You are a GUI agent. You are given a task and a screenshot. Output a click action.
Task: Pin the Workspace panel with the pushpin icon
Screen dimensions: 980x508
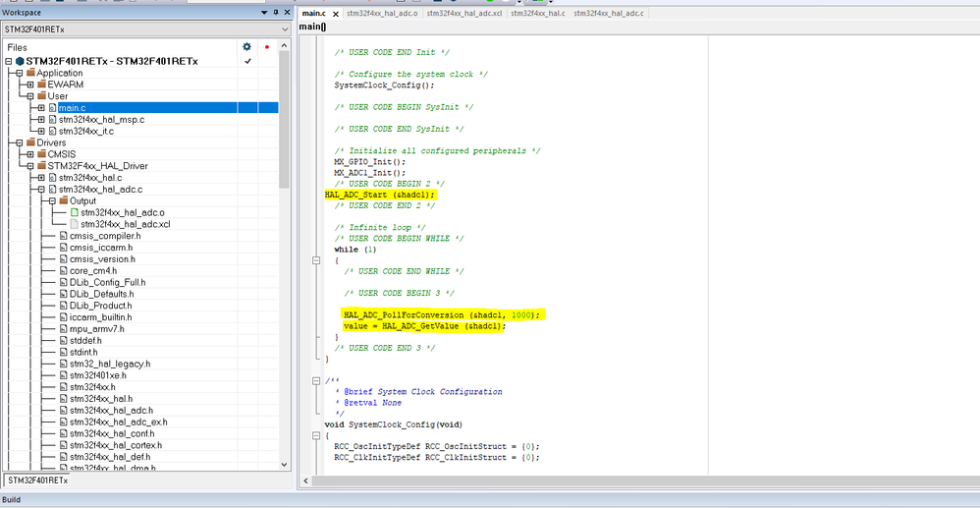[275, 13]
